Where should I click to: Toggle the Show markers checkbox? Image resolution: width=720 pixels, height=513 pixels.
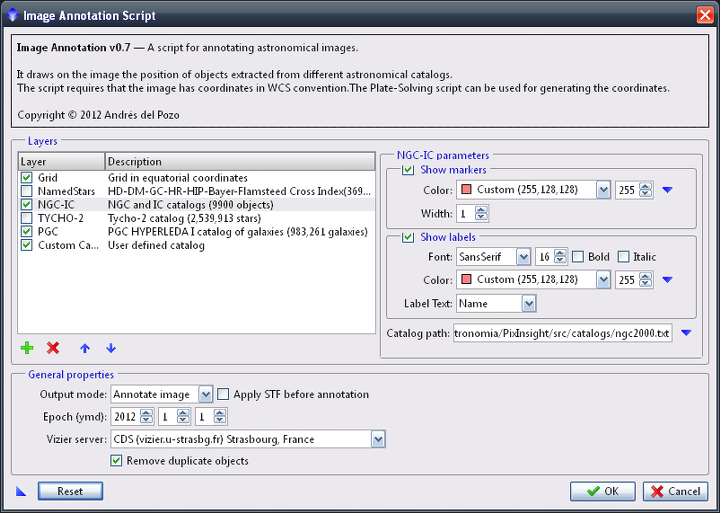(408, 170)
